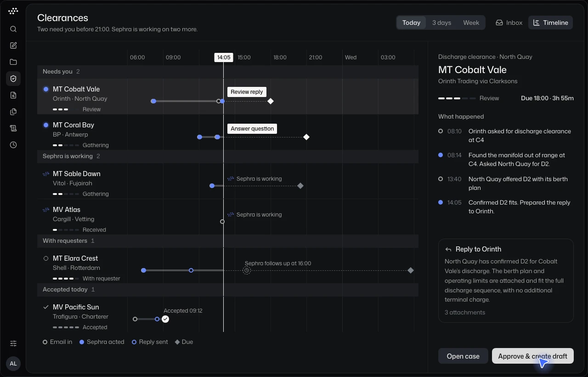Click the copy documents icon in sidebar
The width and height of the screenshot is (588, 377).
[13, 112]
